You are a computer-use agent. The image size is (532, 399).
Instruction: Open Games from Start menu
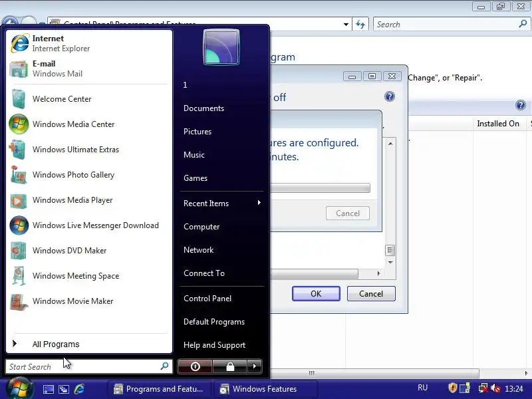(x=196, y=178)
